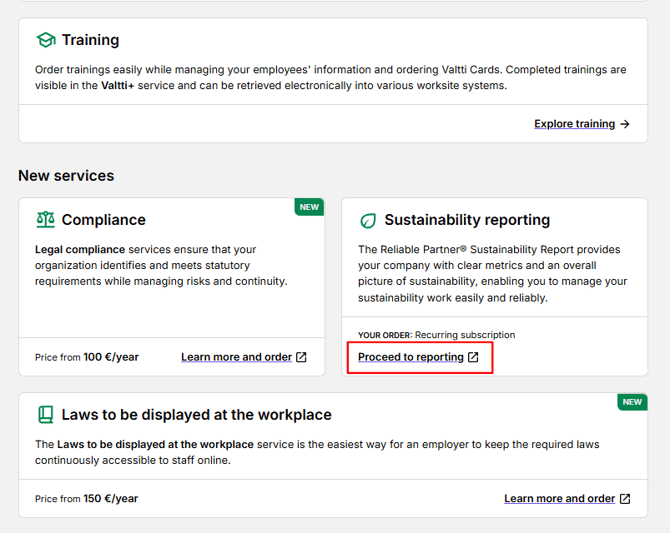Click the Compliance heading text
The width and height of the screenshot is (670, 533).
click(103, 220)
